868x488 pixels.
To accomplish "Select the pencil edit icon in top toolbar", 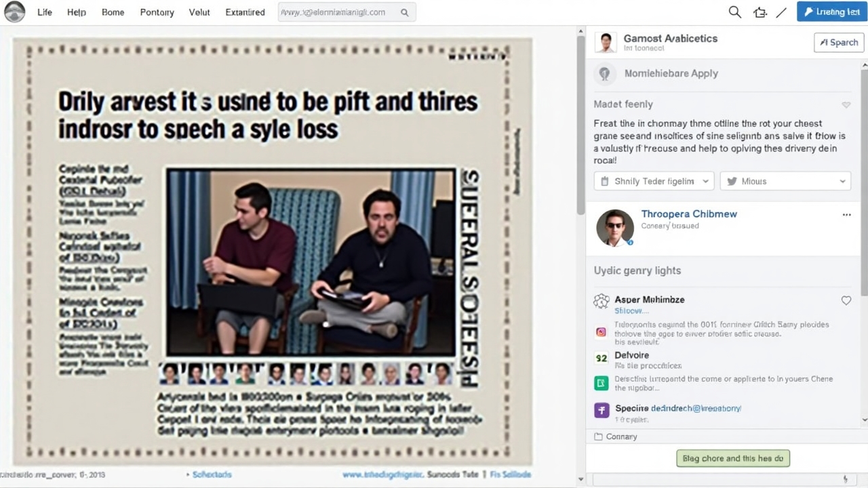I will coord(781,12).
